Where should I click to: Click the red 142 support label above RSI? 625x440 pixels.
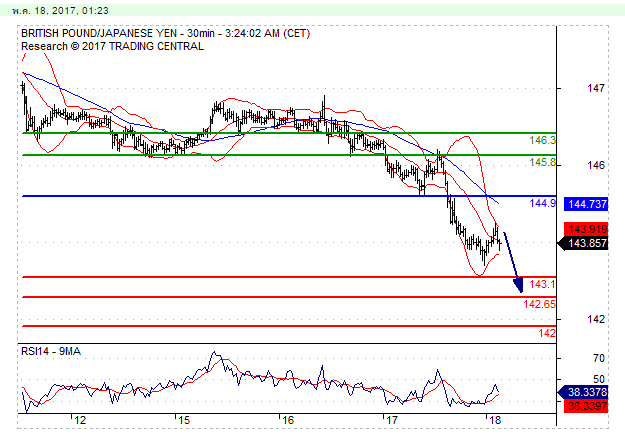[x=547, y=333]
